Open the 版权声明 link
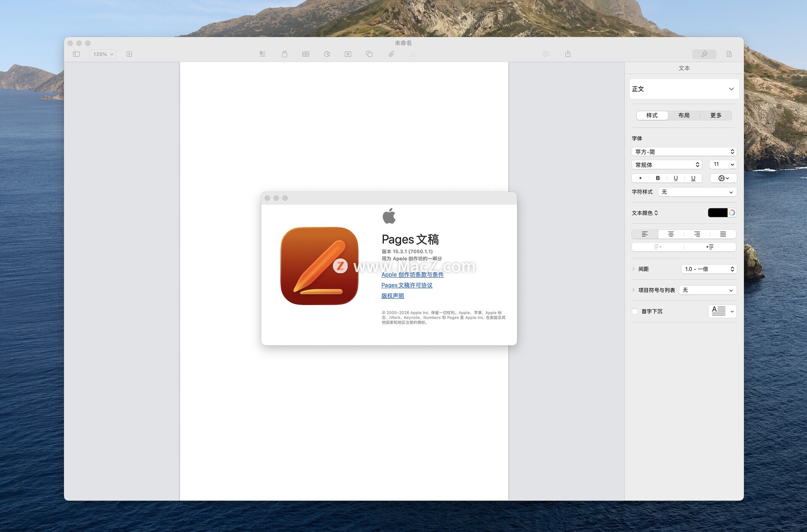This screenshot has width=807, height=532. (x=393, y=296)
